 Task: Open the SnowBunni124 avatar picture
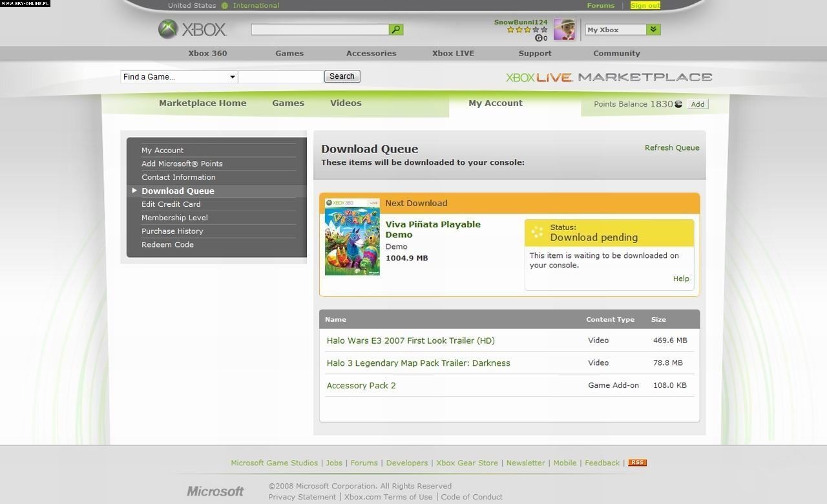coord(564,30)
